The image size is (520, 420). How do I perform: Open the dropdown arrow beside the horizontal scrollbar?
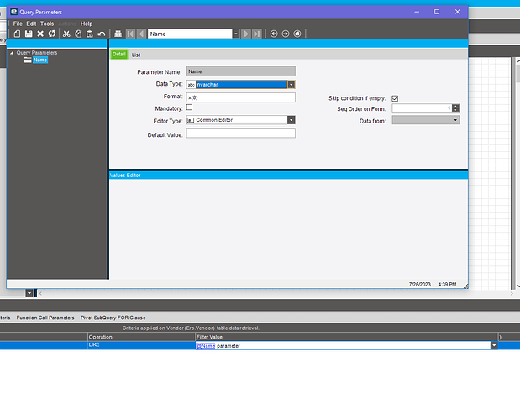point(29,293)
